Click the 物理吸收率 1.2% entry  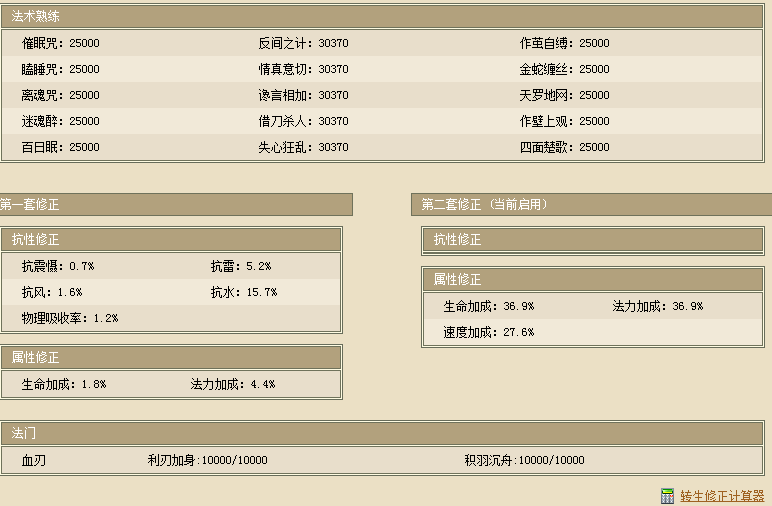click(x=70, y=319)
